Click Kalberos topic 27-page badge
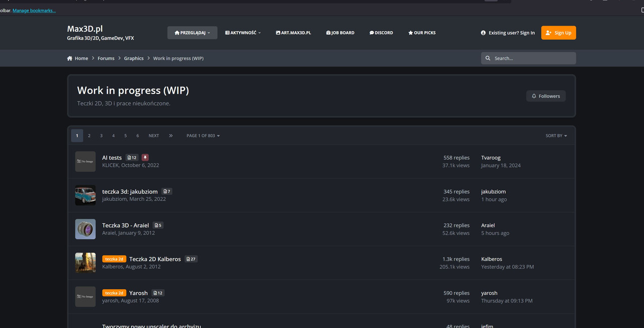This screenshot has height=328, width=644. (191, 259)
